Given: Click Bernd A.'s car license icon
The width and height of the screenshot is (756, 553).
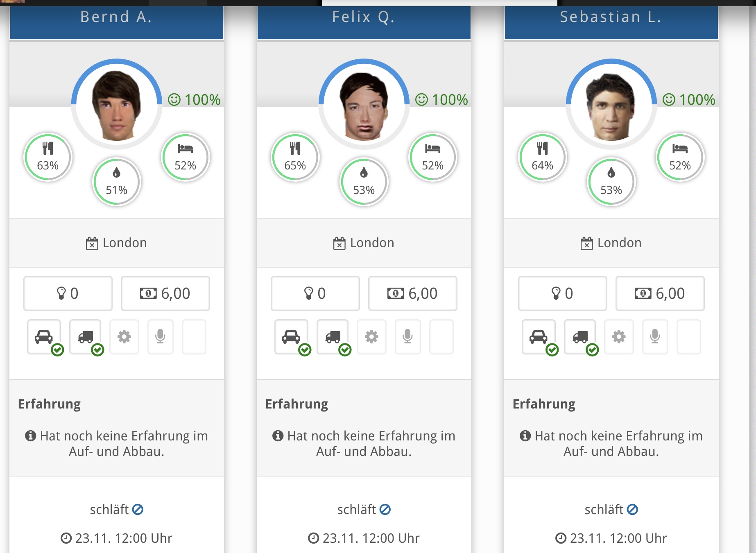Looking at the screenshot, I should click(44, 337).
